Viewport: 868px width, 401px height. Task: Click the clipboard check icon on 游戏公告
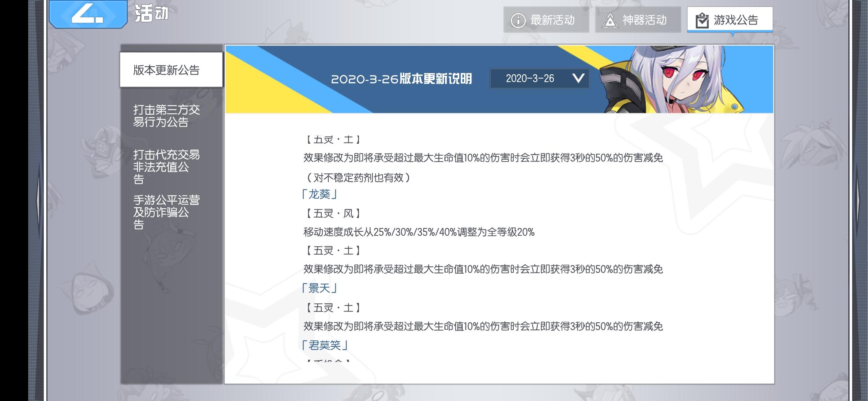tap(702, 20)
